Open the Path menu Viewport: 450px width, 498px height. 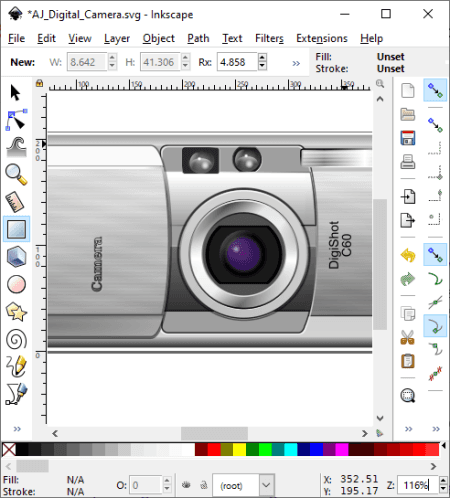click(x=198, y=38)
